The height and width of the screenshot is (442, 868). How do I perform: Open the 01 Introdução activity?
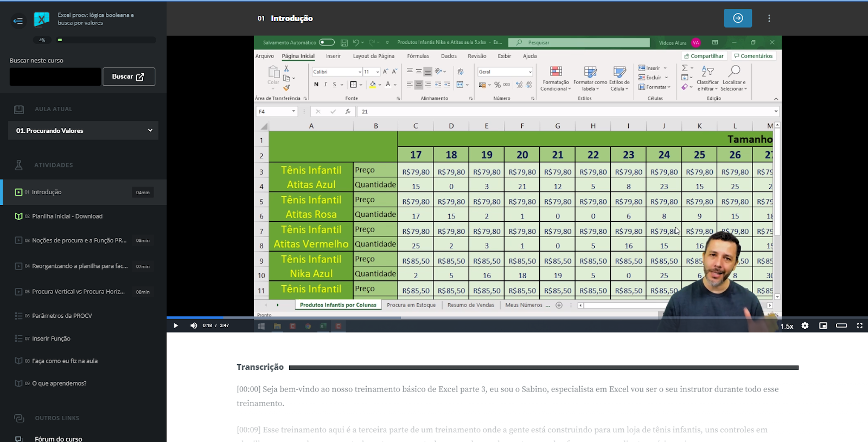click(84, 192)
